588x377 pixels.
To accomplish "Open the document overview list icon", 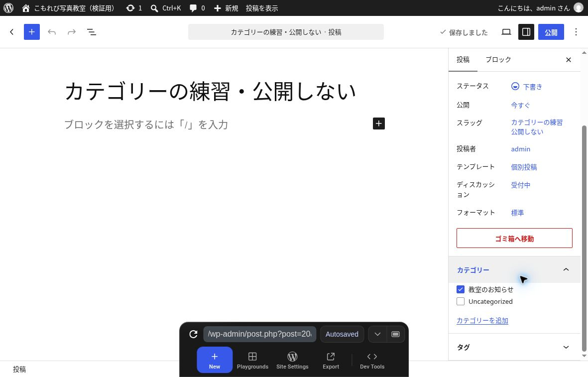I will (92, 32).
